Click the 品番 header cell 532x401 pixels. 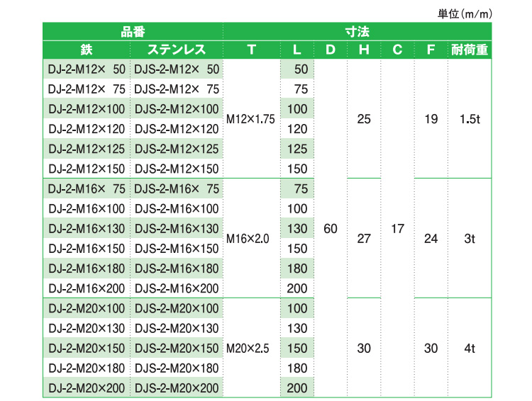[133, 32]
